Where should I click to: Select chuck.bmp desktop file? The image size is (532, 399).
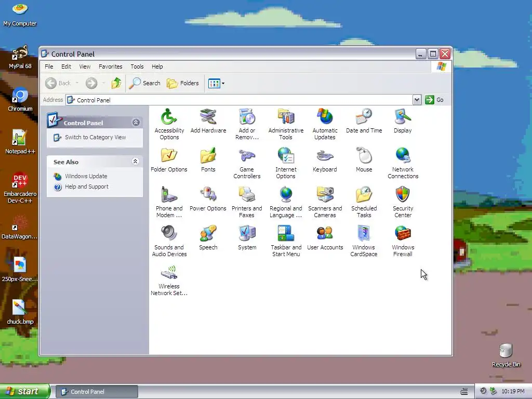[20, 312]
